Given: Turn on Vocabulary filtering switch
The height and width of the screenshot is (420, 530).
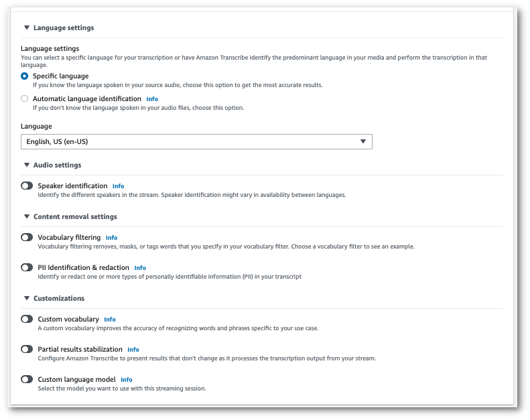Looking at the screenshot, I should point(27,237).
